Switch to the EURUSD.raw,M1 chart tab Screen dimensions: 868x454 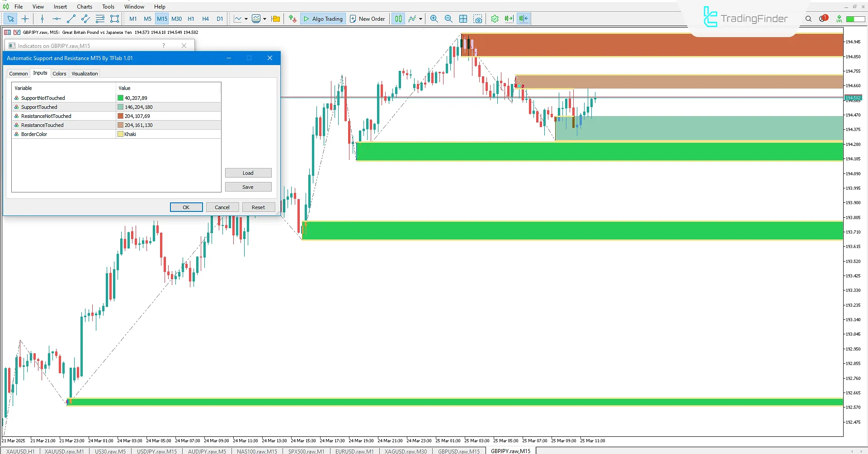[354, 451]
